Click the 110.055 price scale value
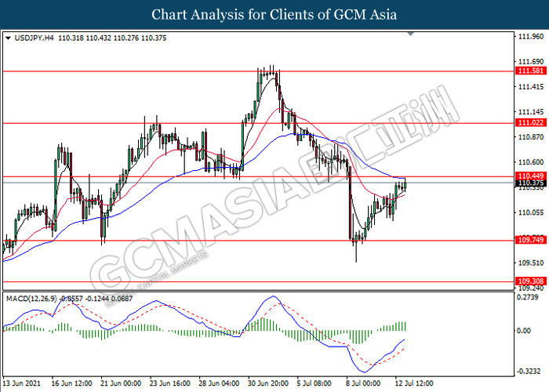This screenshot has height=392, width=549. [x=531, y=212]
